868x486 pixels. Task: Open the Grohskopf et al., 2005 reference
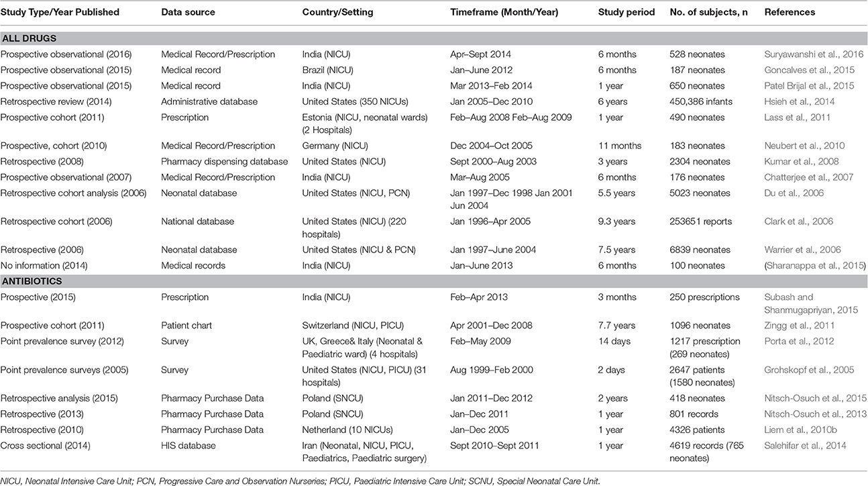click(x=809, y=370)
